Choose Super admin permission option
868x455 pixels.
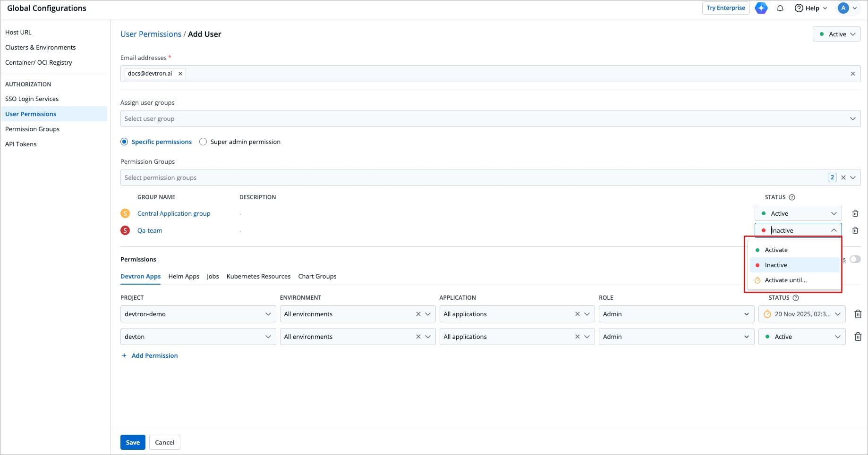[203, 142]
